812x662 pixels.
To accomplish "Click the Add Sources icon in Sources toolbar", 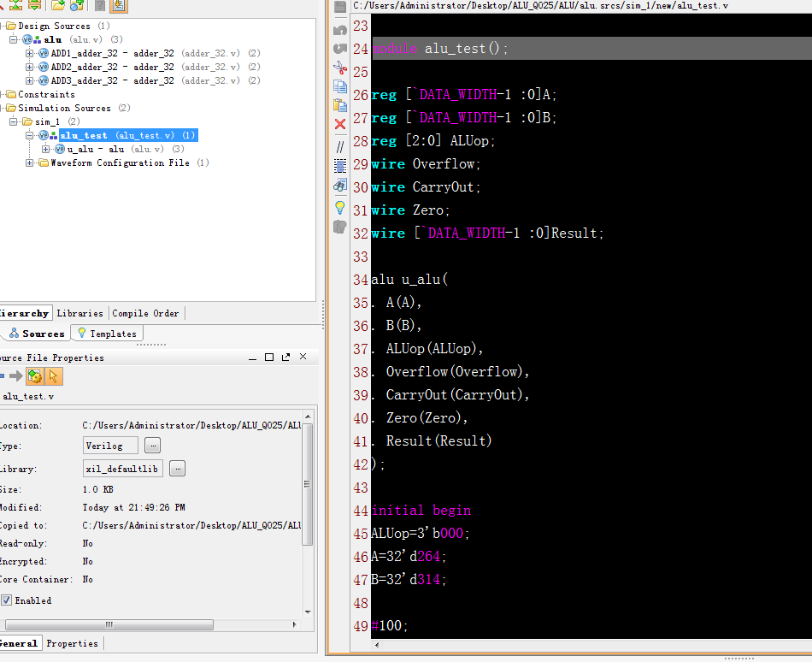I will point(76,5).
